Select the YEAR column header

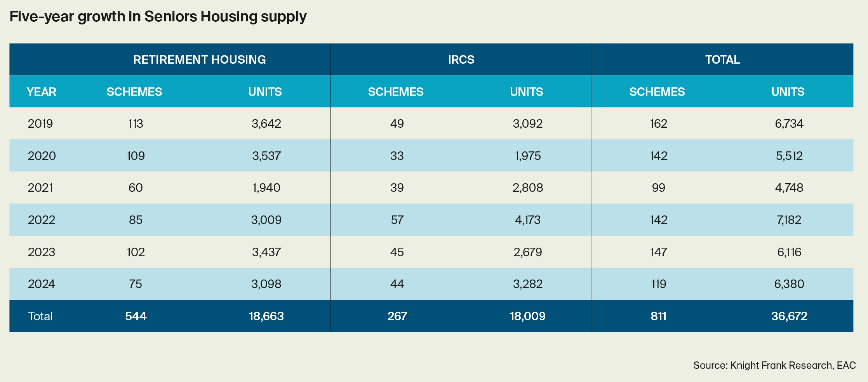(42, 92)
